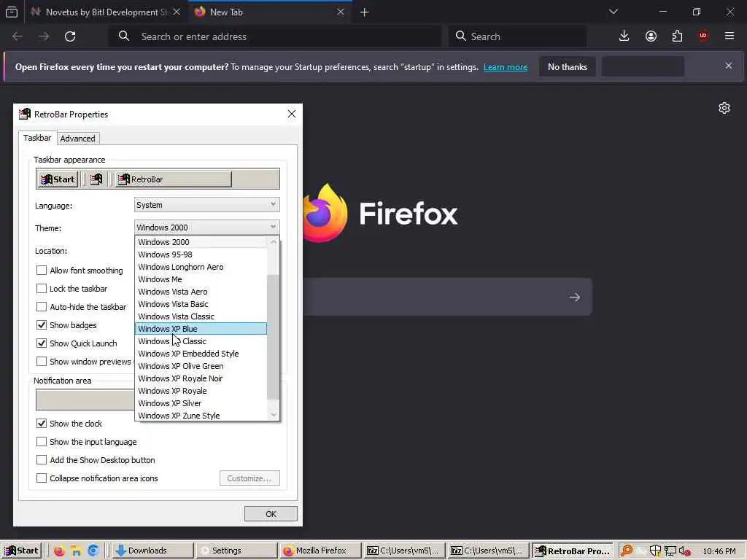The image size is (747, 560).
Task: Go forward in Firefox history
Action: tap(44, 36)
